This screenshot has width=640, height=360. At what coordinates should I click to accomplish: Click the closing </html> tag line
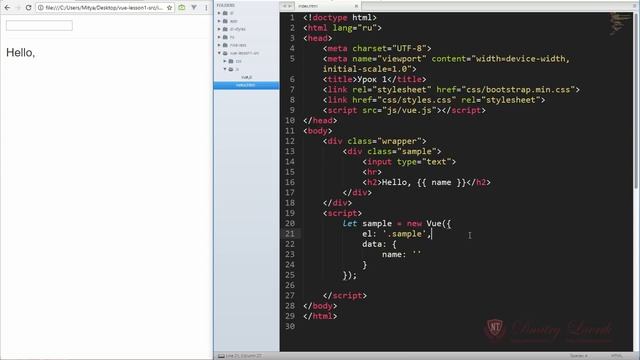[x=320, y=316]
